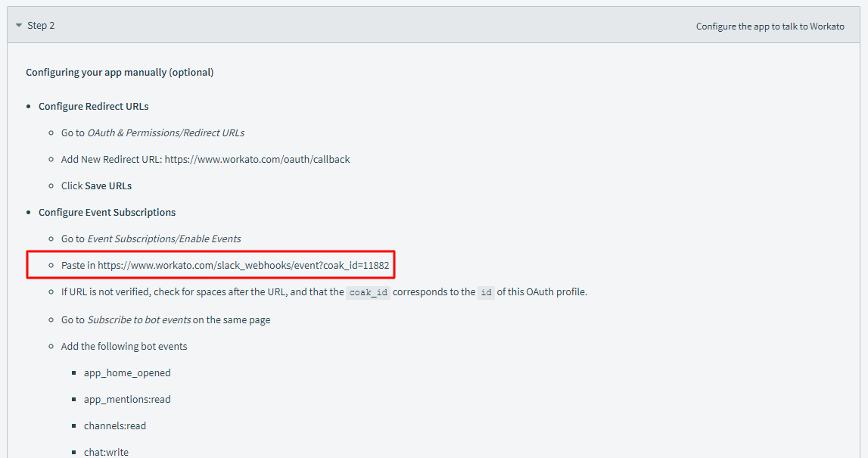This screenshot has width=868, height=458.
Task: Select the app_mentions:read bot event
Action: (x=127, y=400)
